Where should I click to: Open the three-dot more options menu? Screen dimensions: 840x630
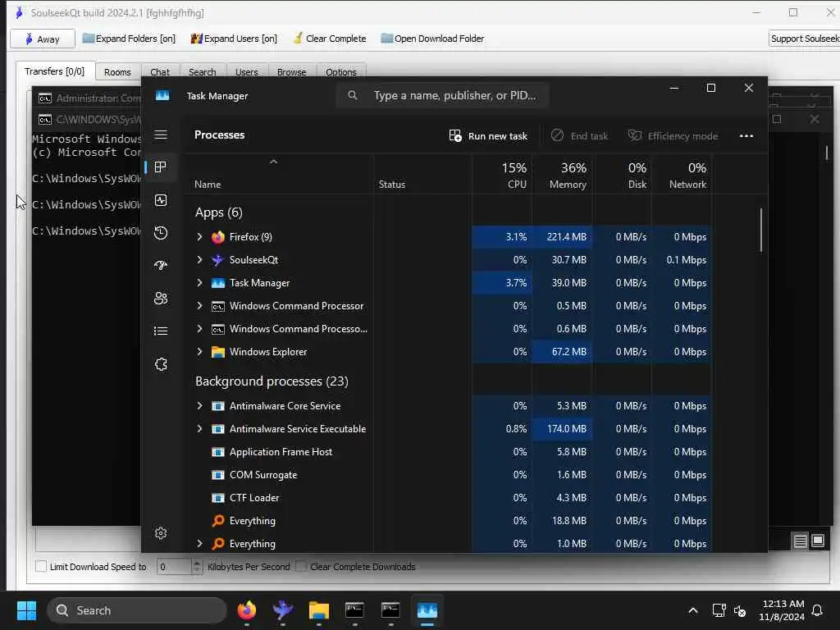click(746, 135)
